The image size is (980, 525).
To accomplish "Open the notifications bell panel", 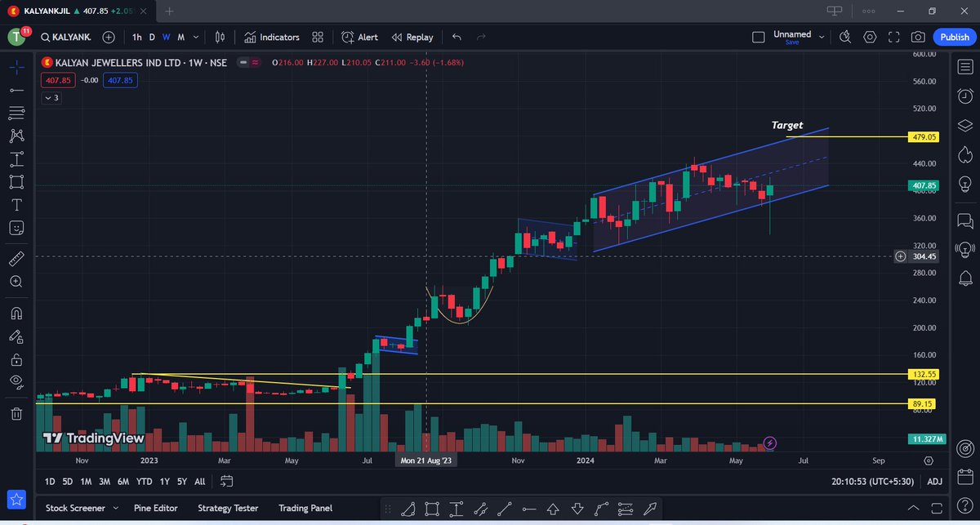I will (x=964, y=278).
